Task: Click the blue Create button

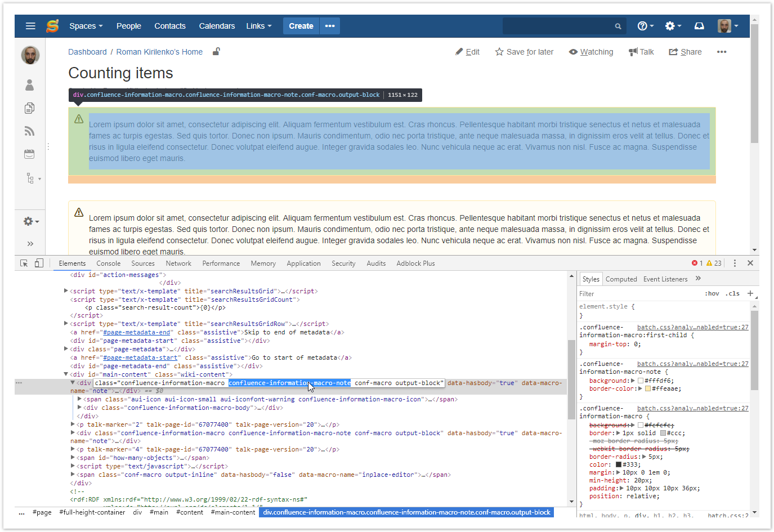Action: 301,26
